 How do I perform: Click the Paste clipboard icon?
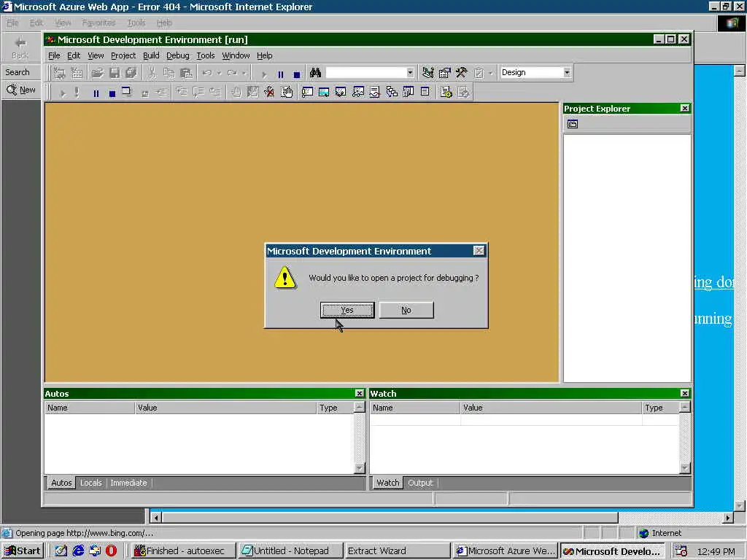coord(186,73)
